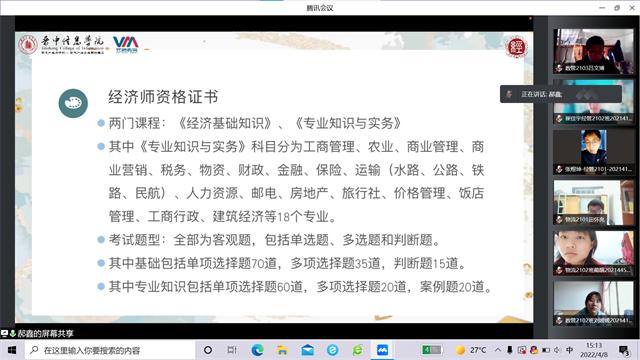Close the Tencent Meeting window
Viewport: 640px width, 360px height.
pos(632,8)
